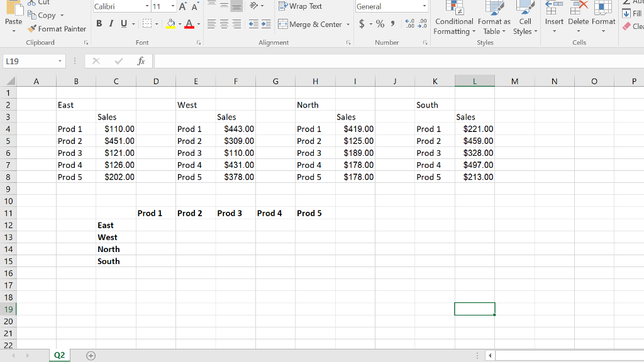Click Increase Decimal
Image resolution: width=644 pixels, height=362 pixels.
[409, 24]
